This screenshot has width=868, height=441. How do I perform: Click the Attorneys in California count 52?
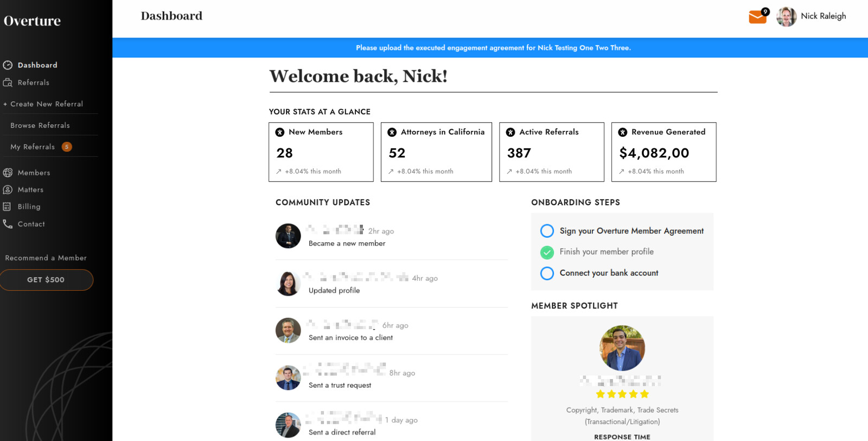[397, 153]
